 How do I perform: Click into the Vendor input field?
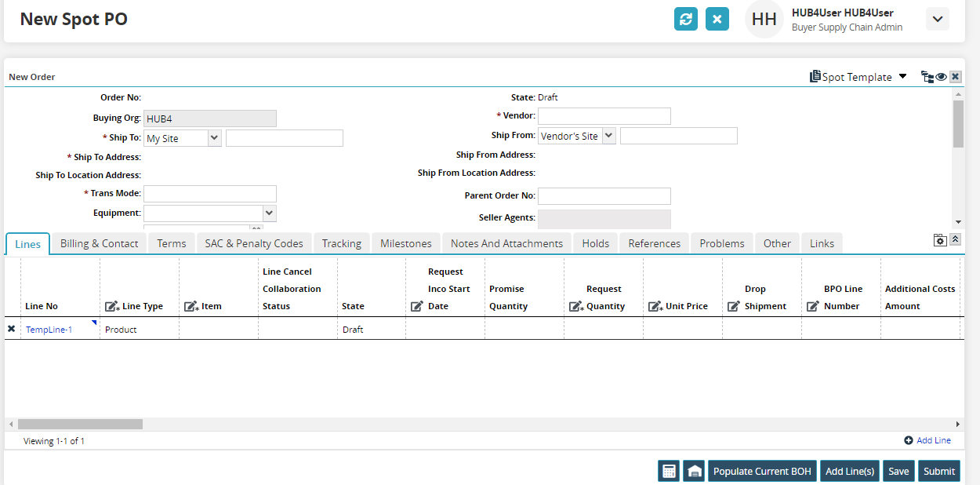(x=604, y=116)
